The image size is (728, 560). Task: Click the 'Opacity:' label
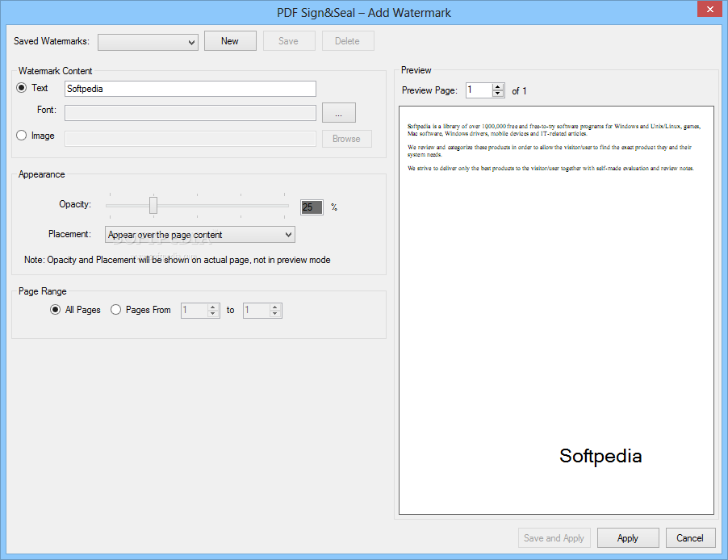pos(75,204)
